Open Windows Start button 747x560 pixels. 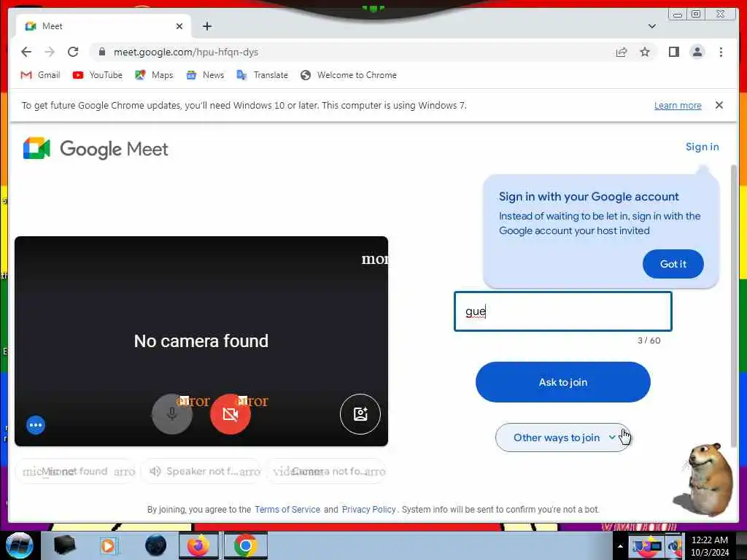(x=20, y=545)
